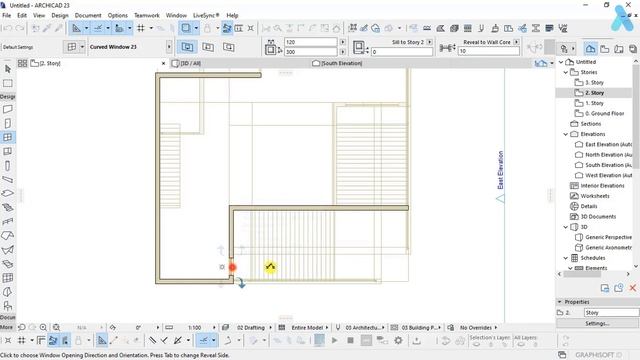Viewport: 640px width, 360px height.
Task: Select the Marquee tool in toolbox
Action: pos(8,83)
